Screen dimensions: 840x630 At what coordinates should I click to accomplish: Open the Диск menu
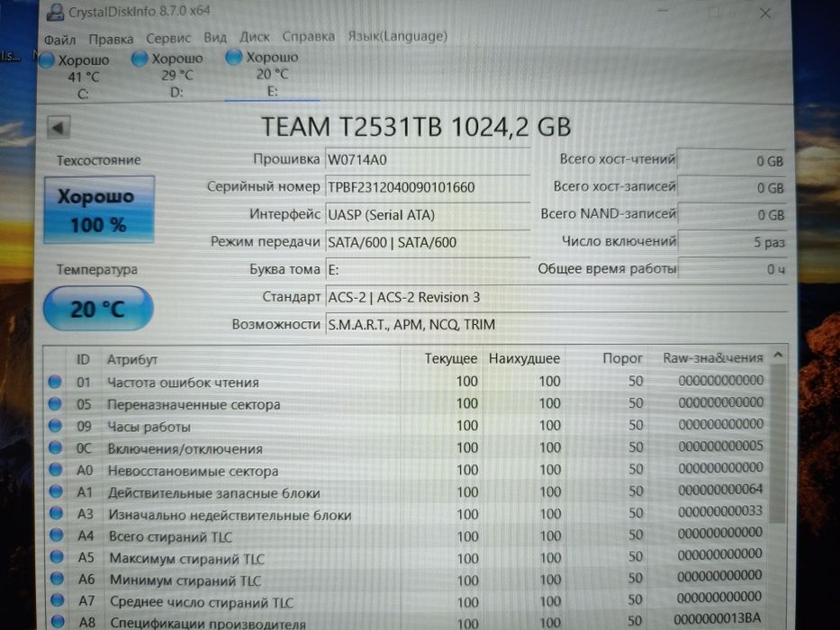(255, 38)
